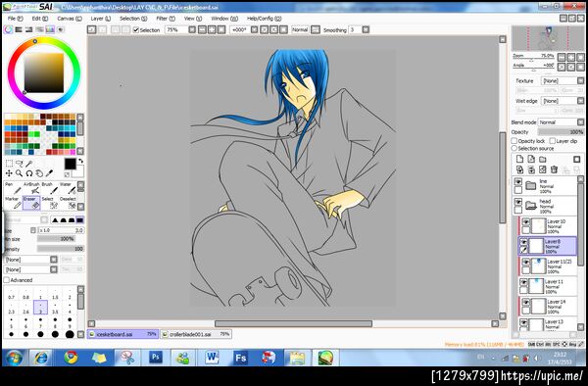Click the navigator preview thumbnail

(548, 38)
